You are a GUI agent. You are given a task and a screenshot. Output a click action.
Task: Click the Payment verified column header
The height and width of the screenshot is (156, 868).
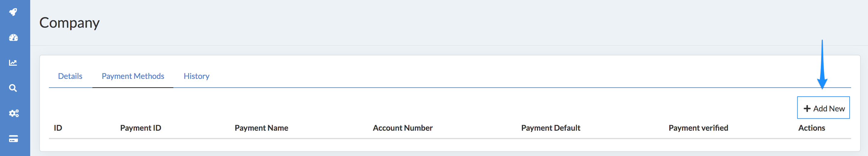coord(698,128)
